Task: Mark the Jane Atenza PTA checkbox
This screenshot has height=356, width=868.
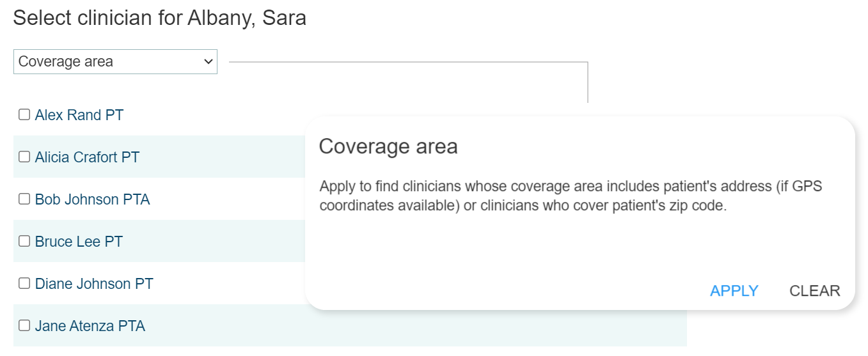Action: tap(24, 326)
